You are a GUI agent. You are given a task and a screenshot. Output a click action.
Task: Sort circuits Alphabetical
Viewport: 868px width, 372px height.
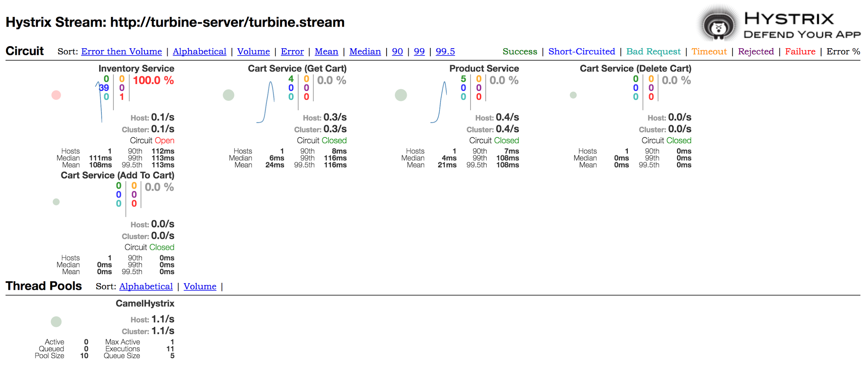pos(199,52)
